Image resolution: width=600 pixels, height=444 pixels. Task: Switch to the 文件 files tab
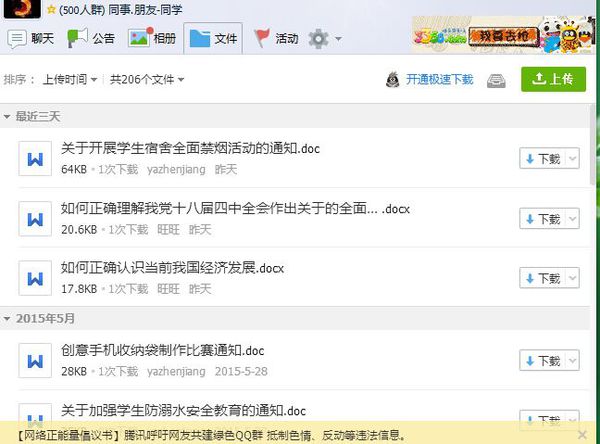(x=213, y=38)
